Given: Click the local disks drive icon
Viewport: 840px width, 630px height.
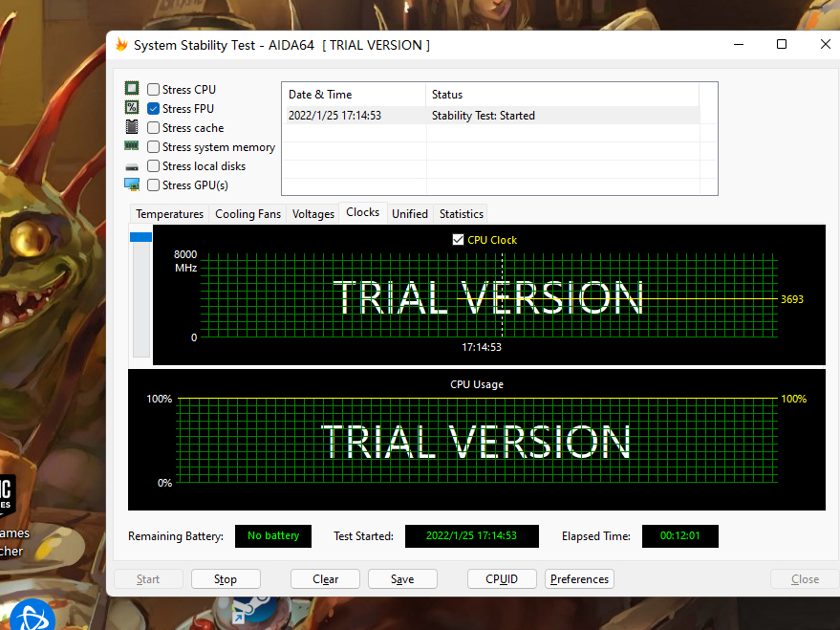Looking at the screenshot, I should click(x=132, y=166).
